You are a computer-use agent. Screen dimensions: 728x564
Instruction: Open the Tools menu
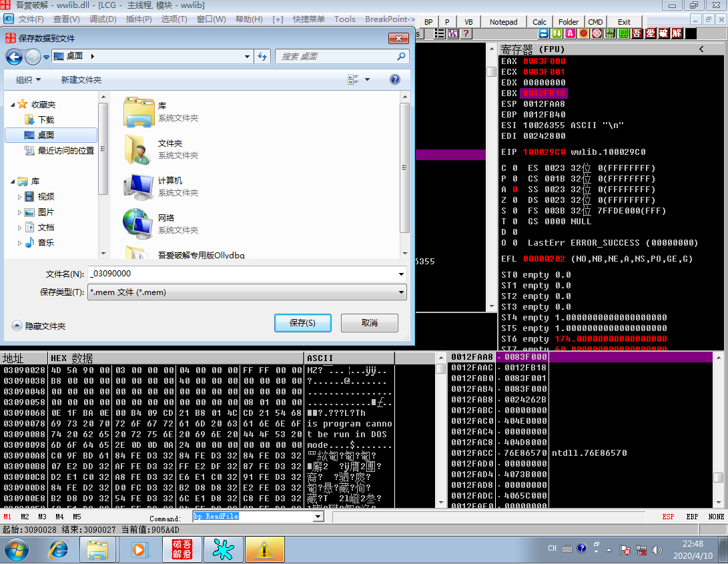click(x=344, y=19)
